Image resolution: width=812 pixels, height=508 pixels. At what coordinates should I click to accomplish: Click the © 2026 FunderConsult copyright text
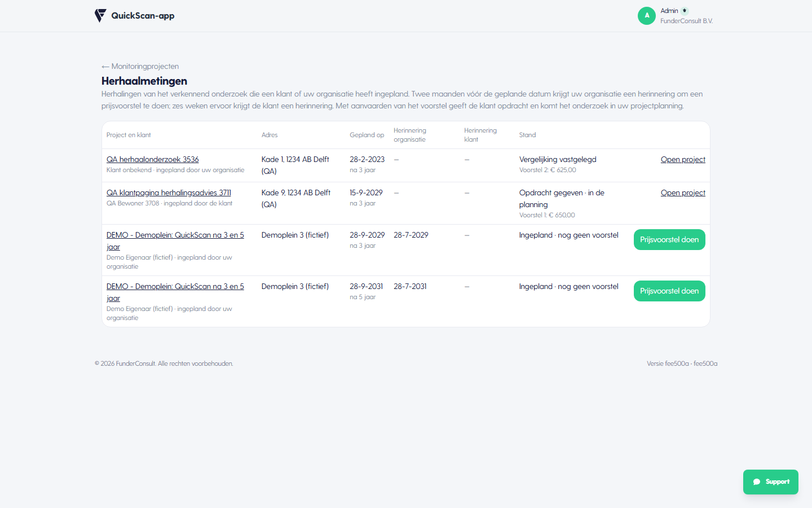coord(164,364)
